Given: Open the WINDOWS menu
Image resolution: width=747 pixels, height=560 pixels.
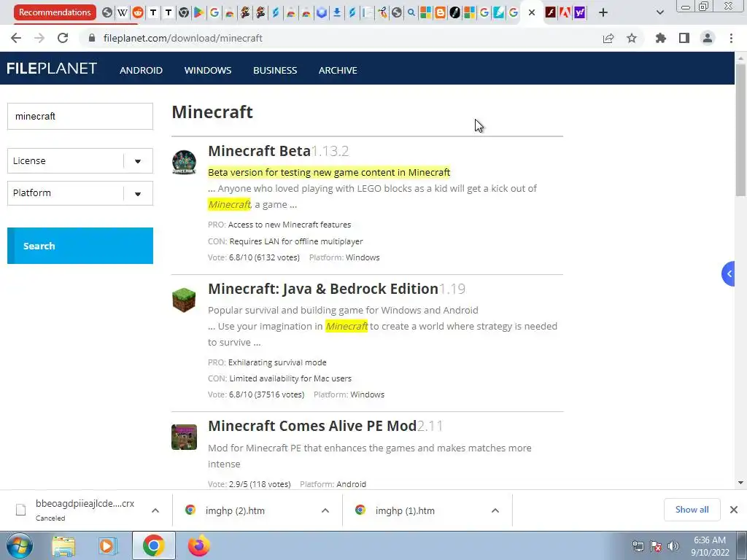Looking at the screenshot, I should point(208,71).
